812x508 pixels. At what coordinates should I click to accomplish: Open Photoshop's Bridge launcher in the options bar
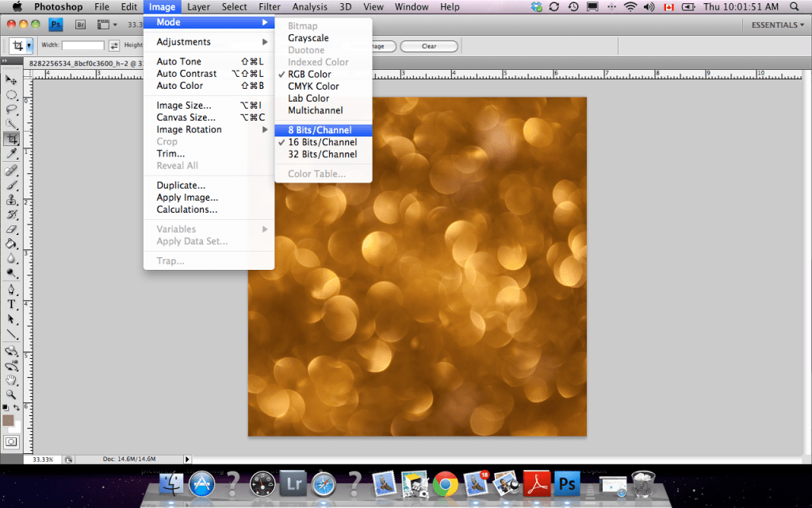click(79, 25)
